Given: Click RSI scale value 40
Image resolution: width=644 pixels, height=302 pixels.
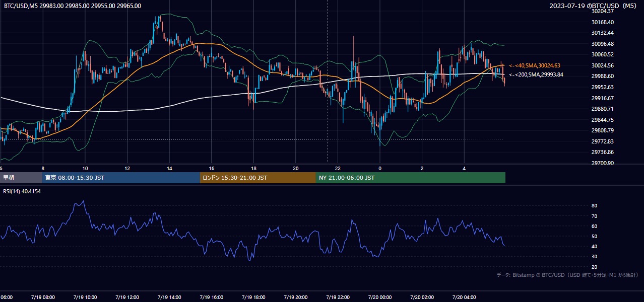Looking at the screenshot, I should [x=595, y=246].
